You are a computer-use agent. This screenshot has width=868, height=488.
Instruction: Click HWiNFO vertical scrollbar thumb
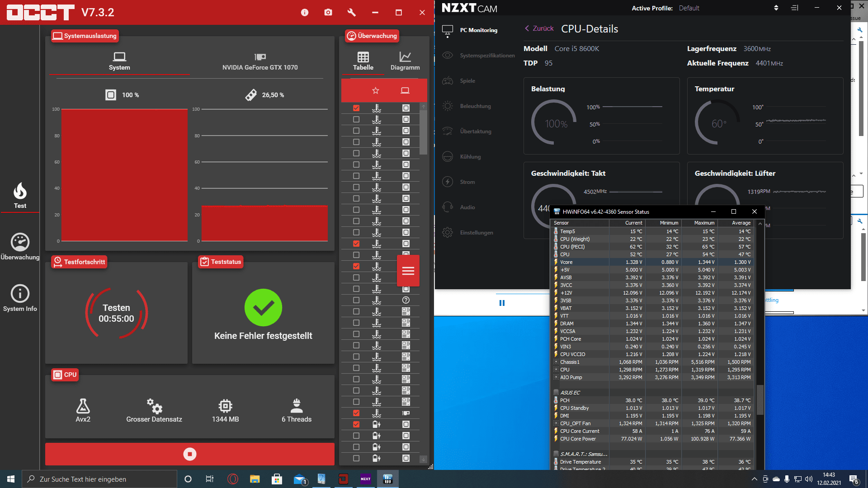[x=760, y=399]
